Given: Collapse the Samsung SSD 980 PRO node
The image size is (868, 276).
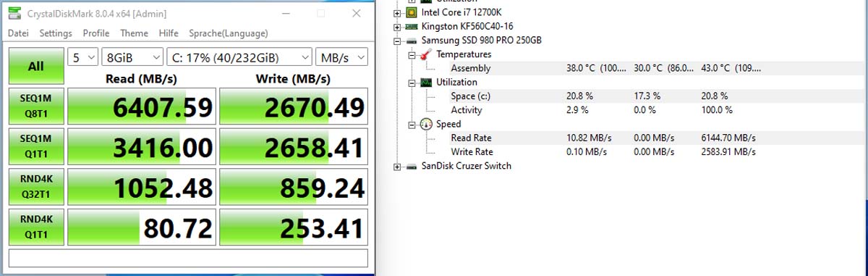Looking at the screenshot, I should coord(397,41).
